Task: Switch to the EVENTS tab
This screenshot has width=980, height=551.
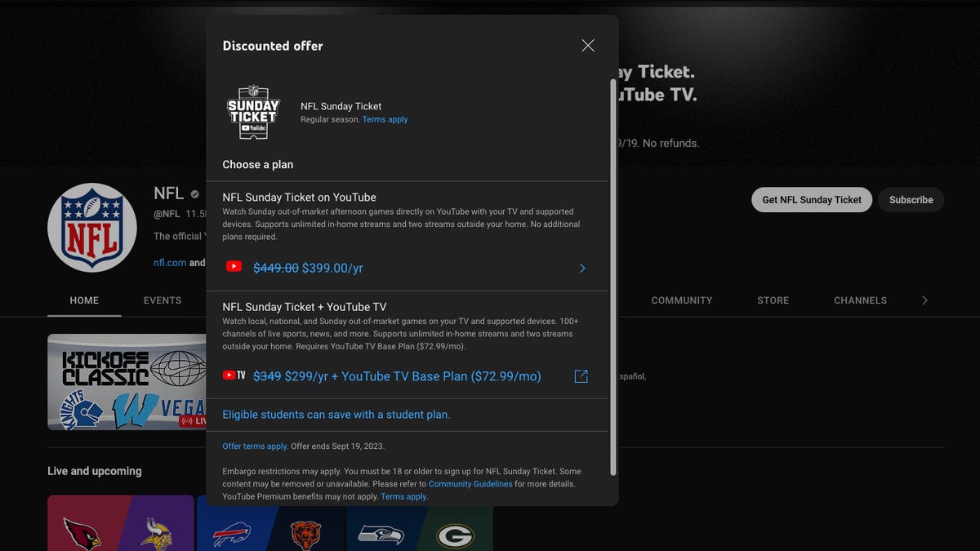Action: (162, 300)
